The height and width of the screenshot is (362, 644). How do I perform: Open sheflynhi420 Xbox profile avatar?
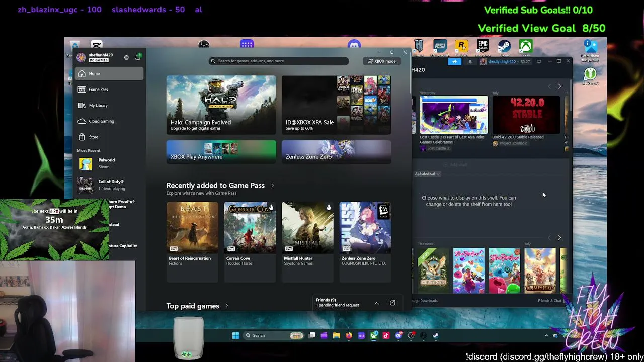(x=81, y=58)
